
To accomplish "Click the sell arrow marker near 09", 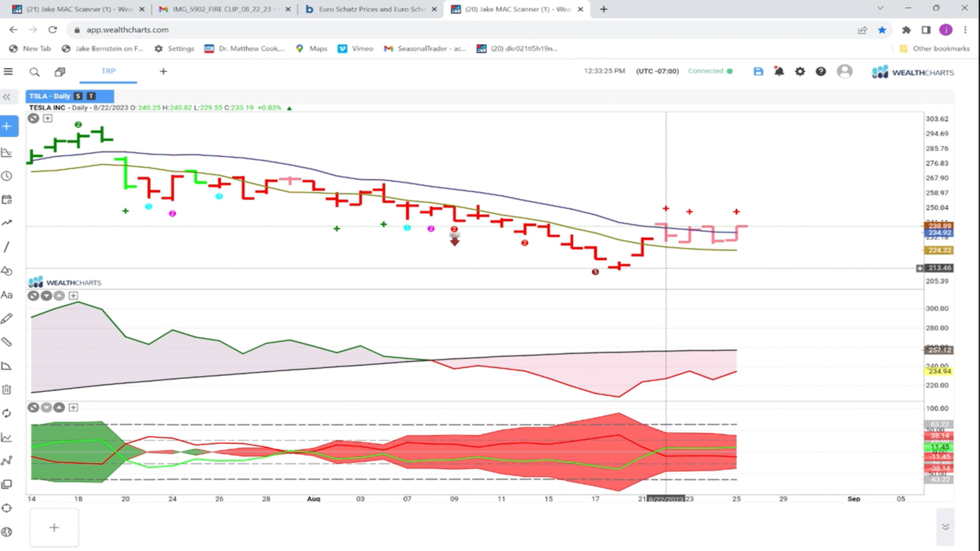I will 454,239.
